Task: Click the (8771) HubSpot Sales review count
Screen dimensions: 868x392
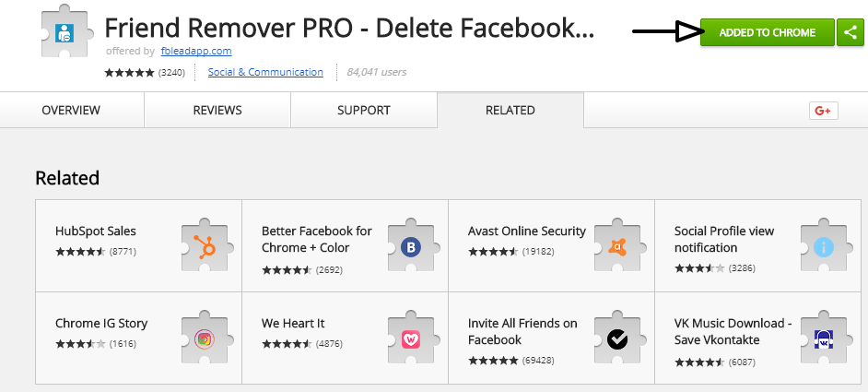Action: click(123, 252)
